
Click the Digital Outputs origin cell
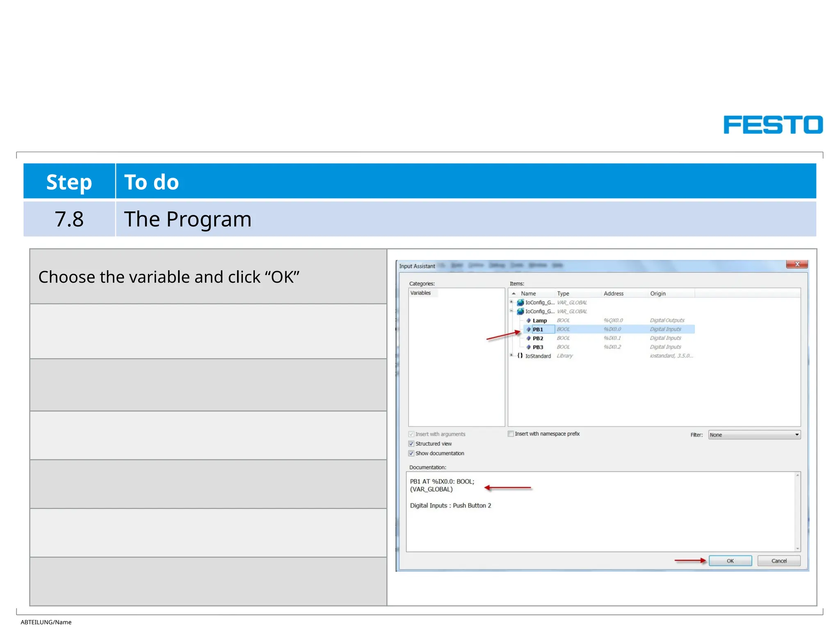667,320
